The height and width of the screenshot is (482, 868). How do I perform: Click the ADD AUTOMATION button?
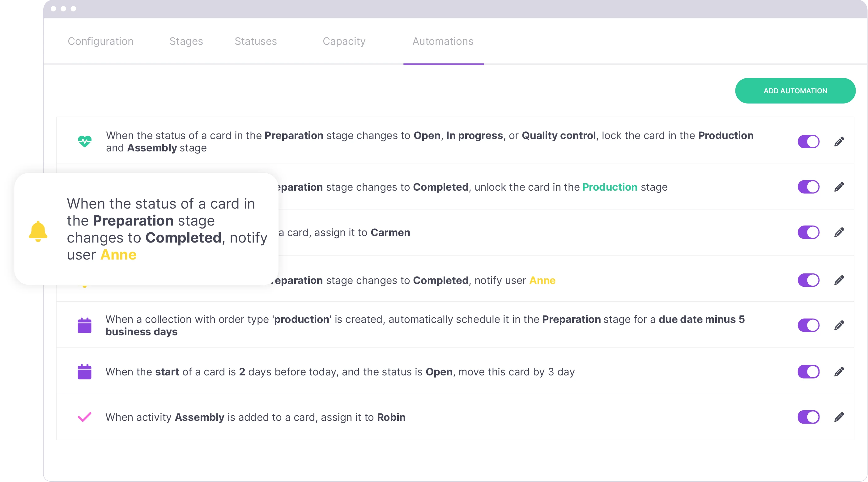[x=795, y=91]
